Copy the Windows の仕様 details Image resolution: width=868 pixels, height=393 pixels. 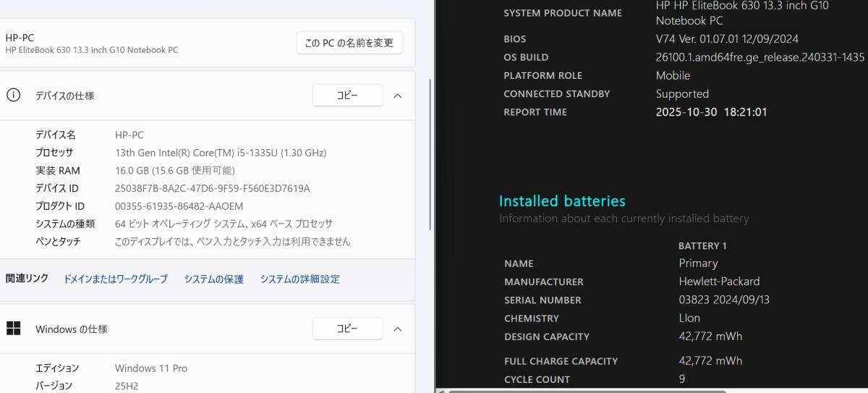coord(347,329)
